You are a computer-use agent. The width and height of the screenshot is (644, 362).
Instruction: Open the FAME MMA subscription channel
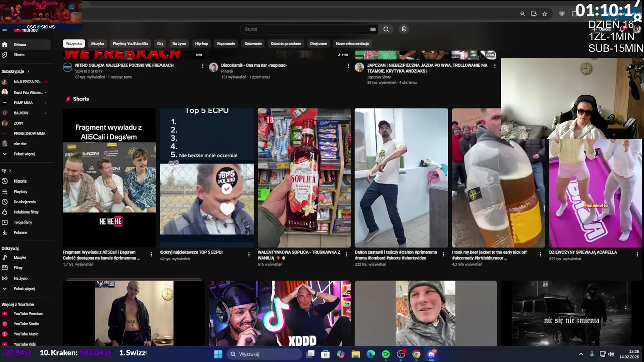tap(25, 103)
